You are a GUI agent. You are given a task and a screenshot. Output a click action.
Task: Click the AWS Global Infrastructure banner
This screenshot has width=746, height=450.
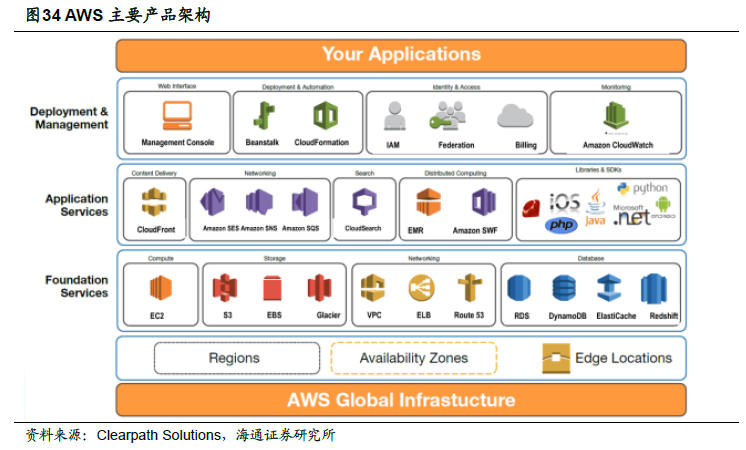click(x=401, y=400)
